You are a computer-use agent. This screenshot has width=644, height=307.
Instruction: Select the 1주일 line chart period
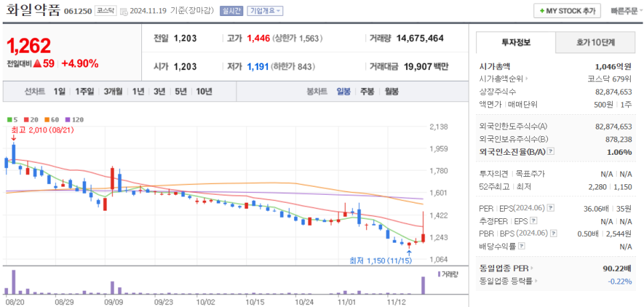(84, 91)
